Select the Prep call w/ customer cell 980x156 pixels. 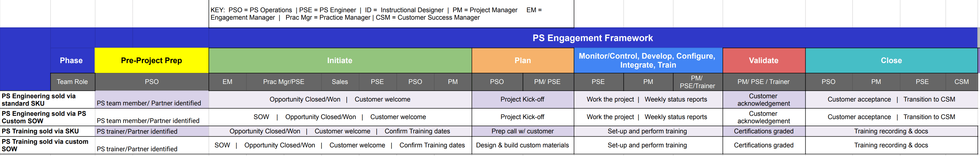(x=522, y=131)
